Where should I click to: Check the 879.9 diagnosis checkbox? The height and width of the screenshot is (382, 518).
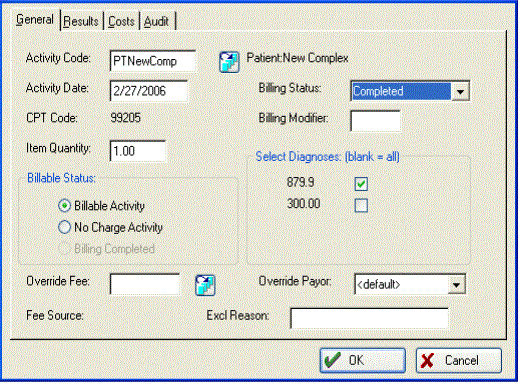[361, 184]
